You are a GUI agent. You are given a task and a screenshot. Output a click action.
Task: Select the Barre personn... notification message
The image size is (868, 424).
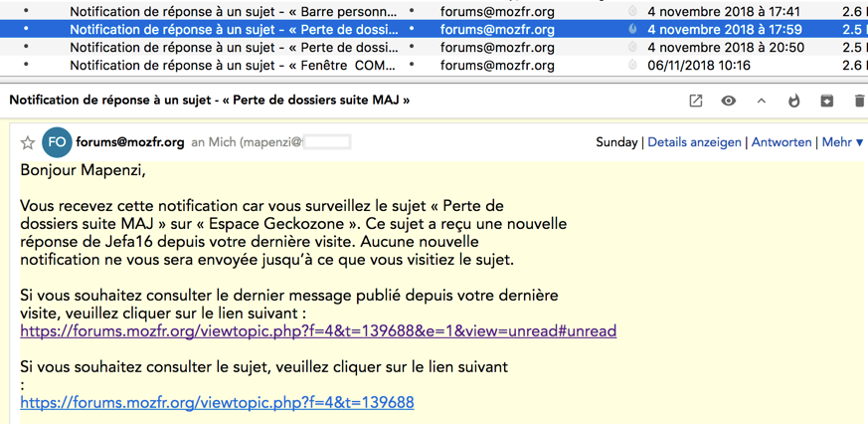[233, 12]
